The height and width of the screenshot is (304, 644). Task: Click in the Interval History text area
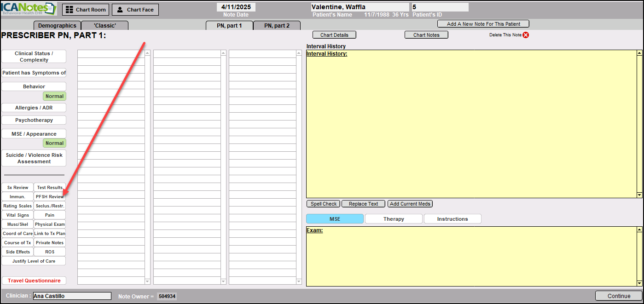(x=471, y=124)
